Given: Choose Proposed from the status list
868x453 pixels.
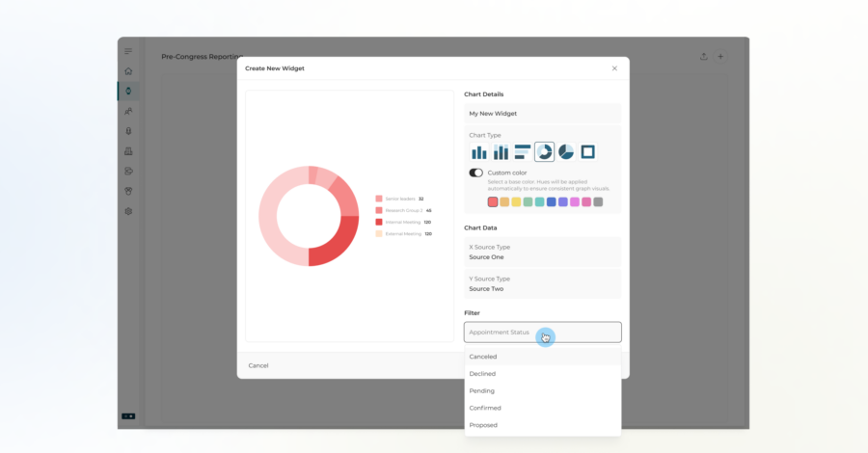Looking at the screenshot, I should pos(542,425).
